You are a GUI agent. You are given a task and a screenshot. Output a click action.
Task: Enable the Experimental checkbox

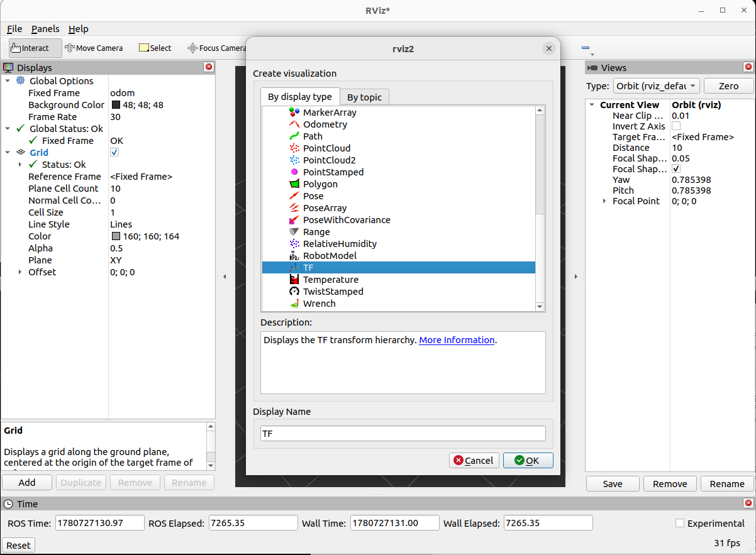[x=679, y=523]
